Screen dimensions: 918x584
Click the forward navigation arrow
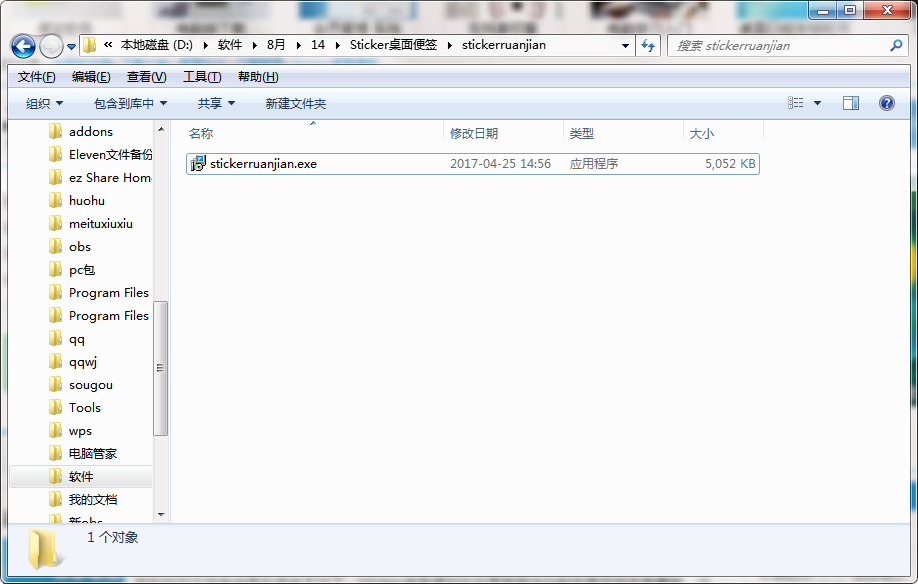[x=50, y=46]
